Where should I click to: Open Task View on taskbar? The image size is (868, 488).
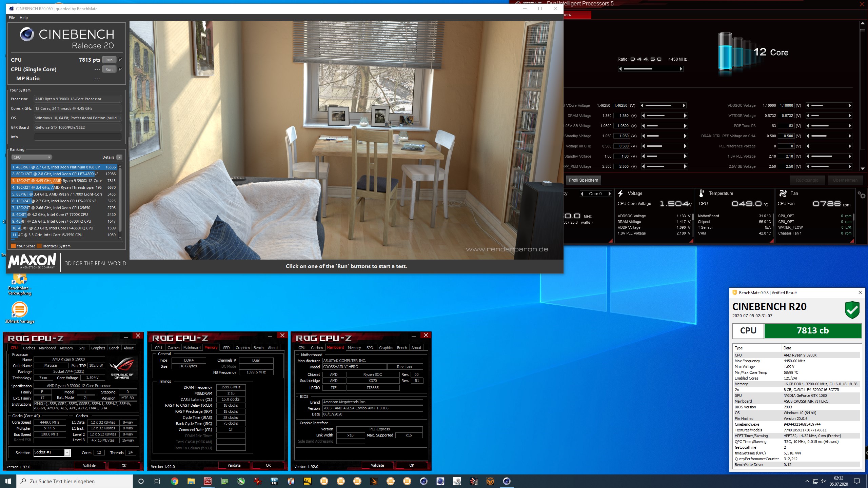pyautogui.click(x=157, y=481)
